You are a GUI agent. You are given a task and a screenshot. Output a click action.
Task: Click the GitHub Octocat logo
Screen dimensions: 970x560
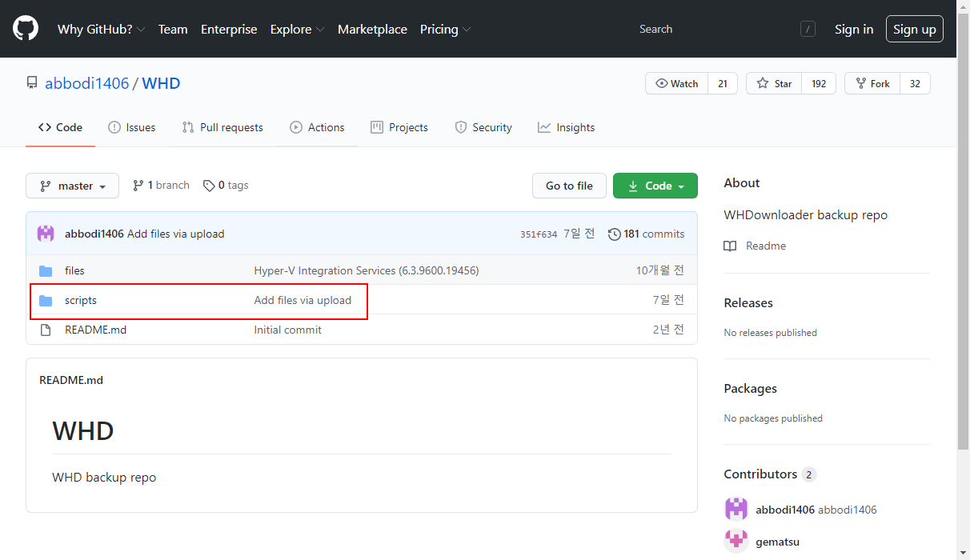click(x=26, y=29)
